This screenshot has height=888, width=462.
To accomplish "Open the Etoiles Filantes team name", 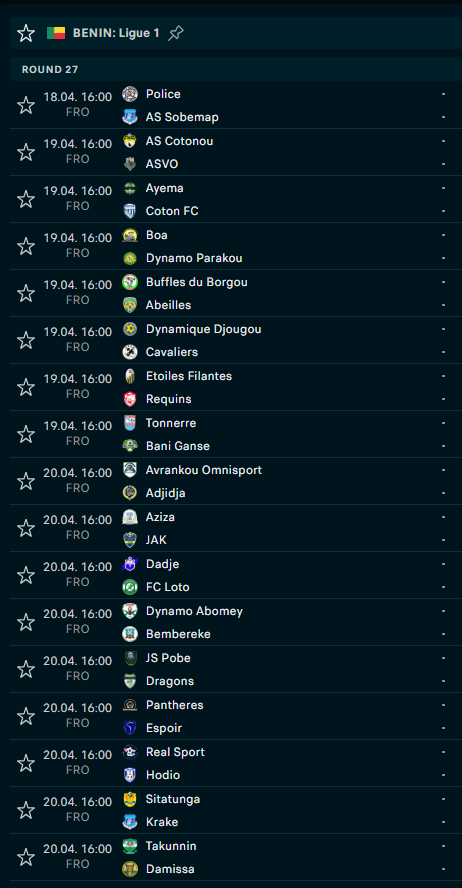I will 189,376.
